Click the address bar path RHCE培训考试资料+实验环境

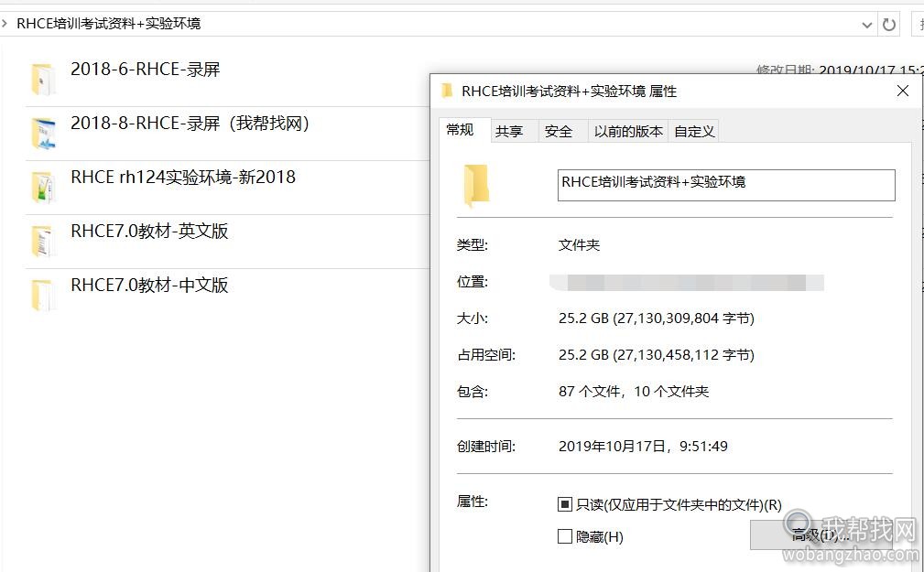pos(108,24)
